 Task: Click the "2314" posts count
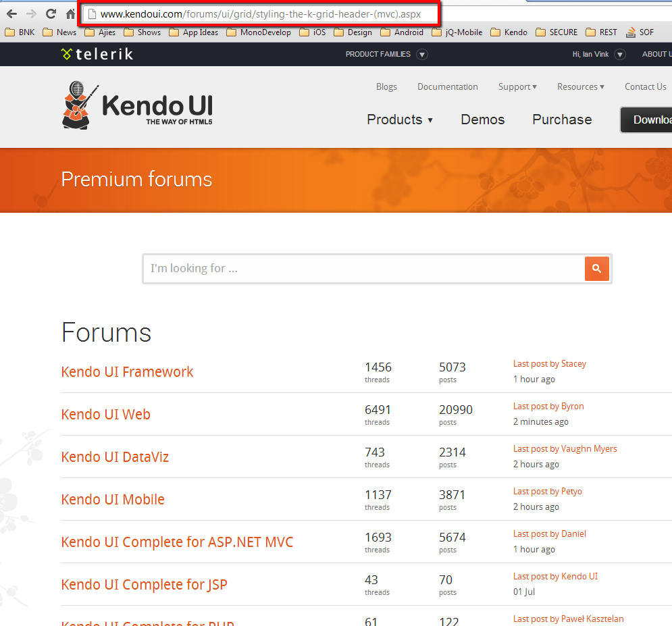pyautogui.click(x=452, y=452)
